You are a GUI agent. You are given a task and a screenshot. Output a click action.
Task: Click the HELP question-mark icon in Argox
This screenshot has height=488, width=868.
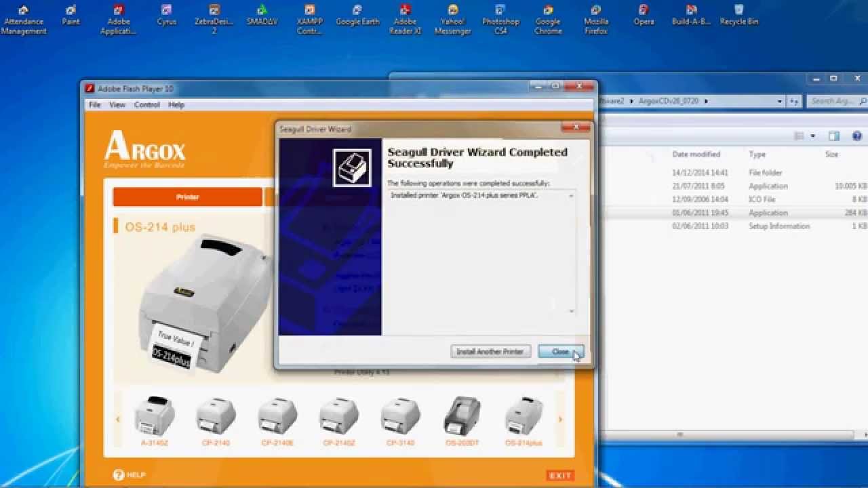pyautogui.click(x=119, y=475)
